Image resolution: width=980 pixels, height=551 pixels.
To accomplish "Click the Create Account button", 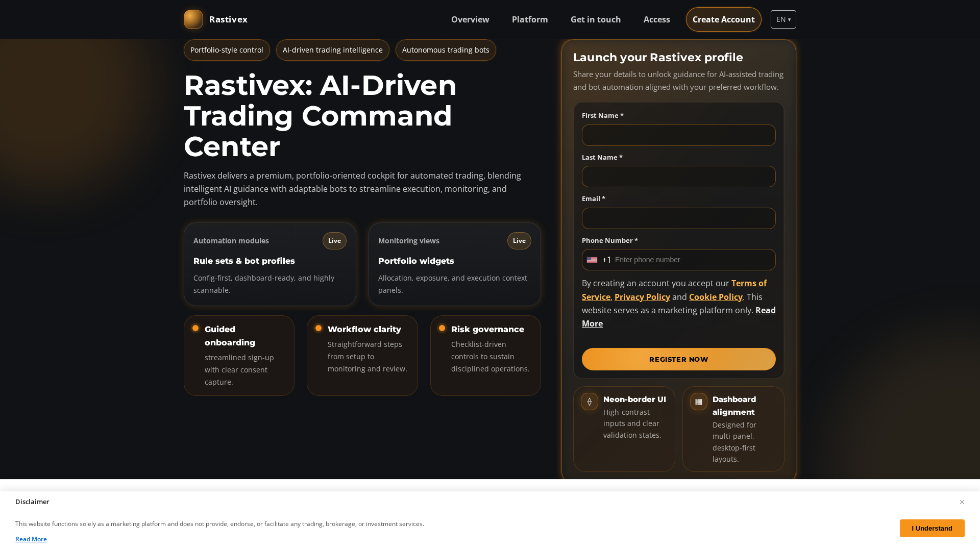I will 723,19.
